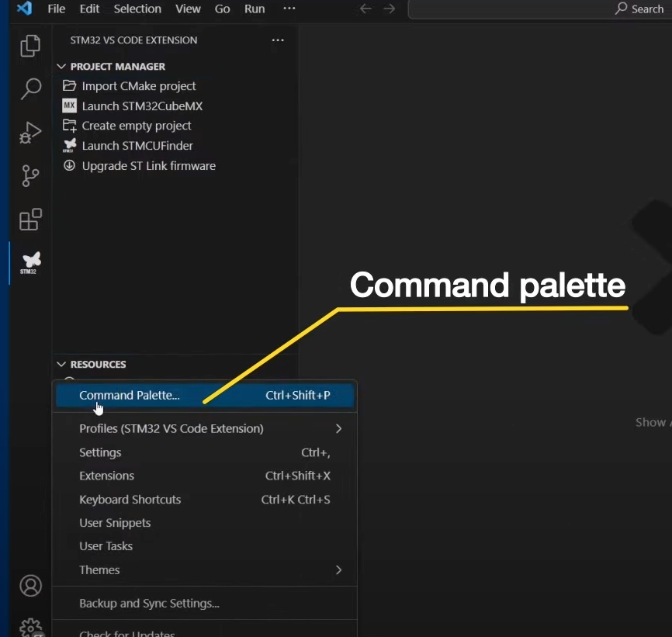Expand the Themes submenu arrow
Screen dimensions: 672x637
click(x=338, y=570)
